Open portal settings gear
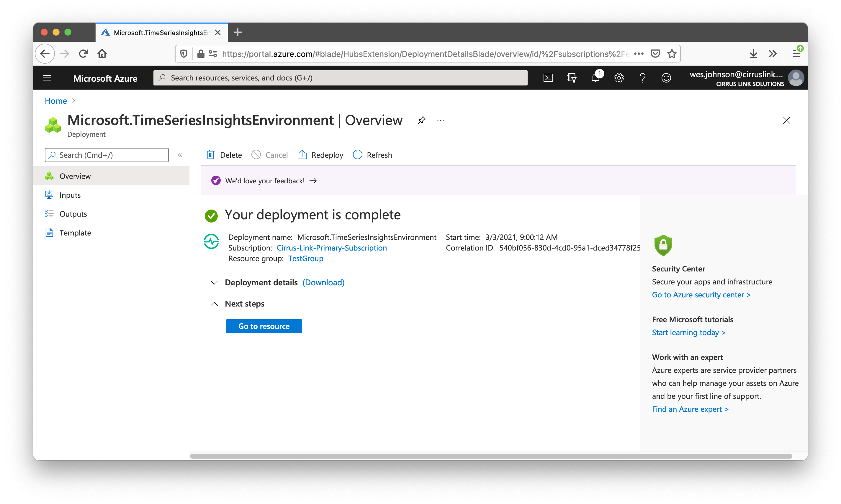The height and width of the screenshot is (504, 841). pos(619,78)
